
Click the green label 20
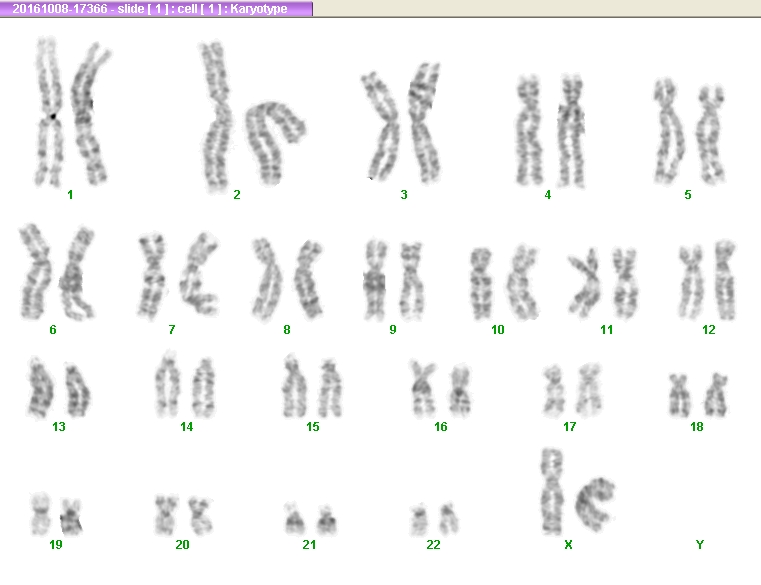click(x=182, y=544)
